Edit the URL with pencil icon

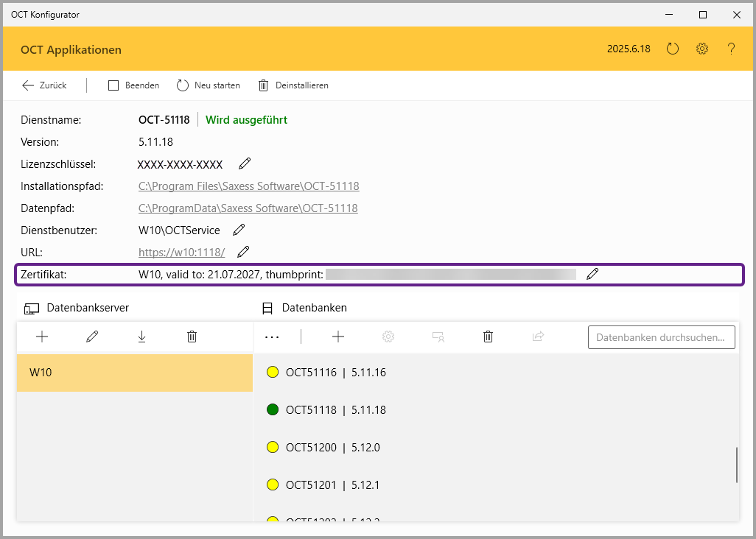click(243, 252)
